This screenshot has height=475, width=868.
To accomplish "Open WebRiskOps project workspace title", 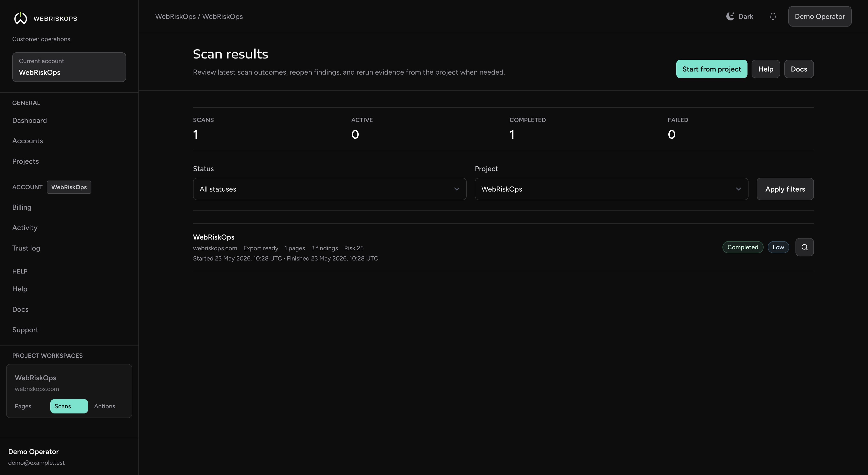I will click(x=35, y=378).
